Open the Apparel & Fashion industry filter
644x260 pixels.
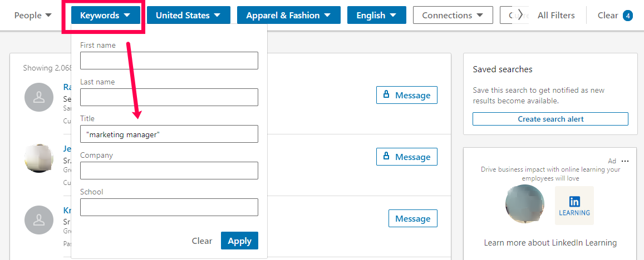pos(288,16)
